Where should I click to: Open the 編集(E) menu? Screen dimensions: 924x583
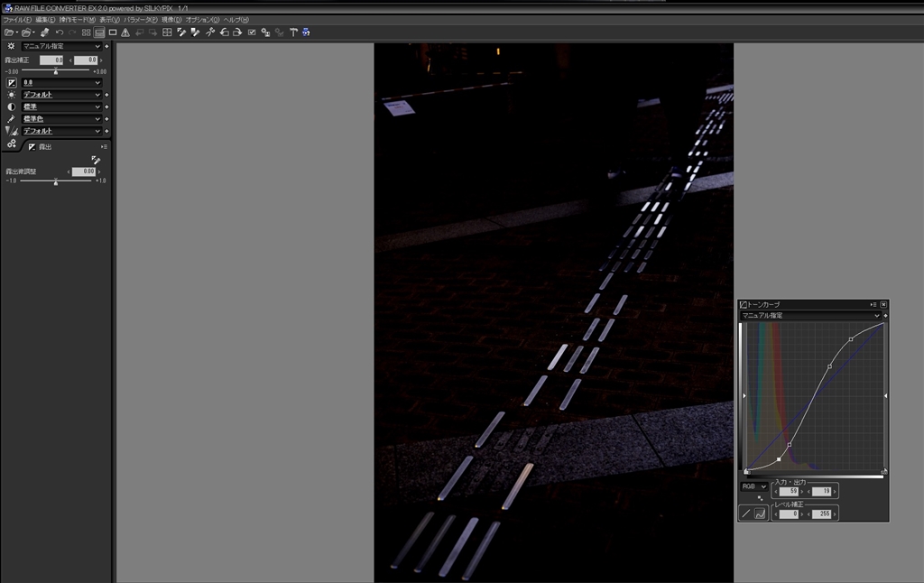(x=45, y=20)
